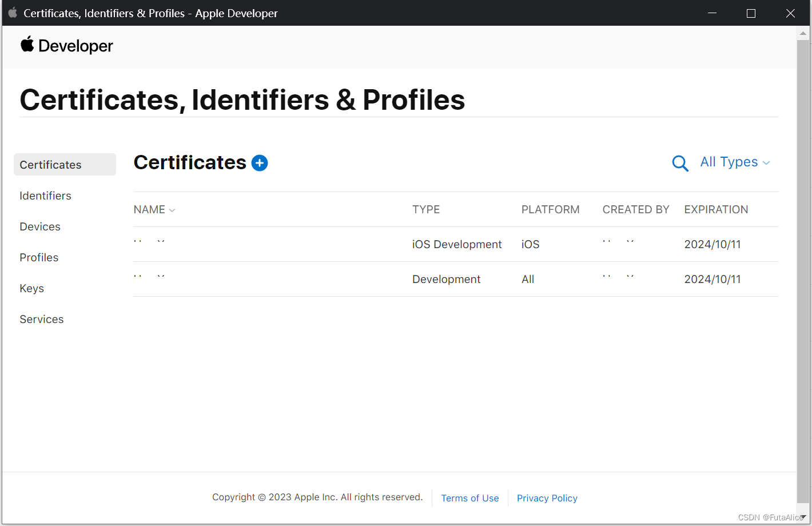
Task: Click the Apple Developer logo
Action: (x=67, y=46)
